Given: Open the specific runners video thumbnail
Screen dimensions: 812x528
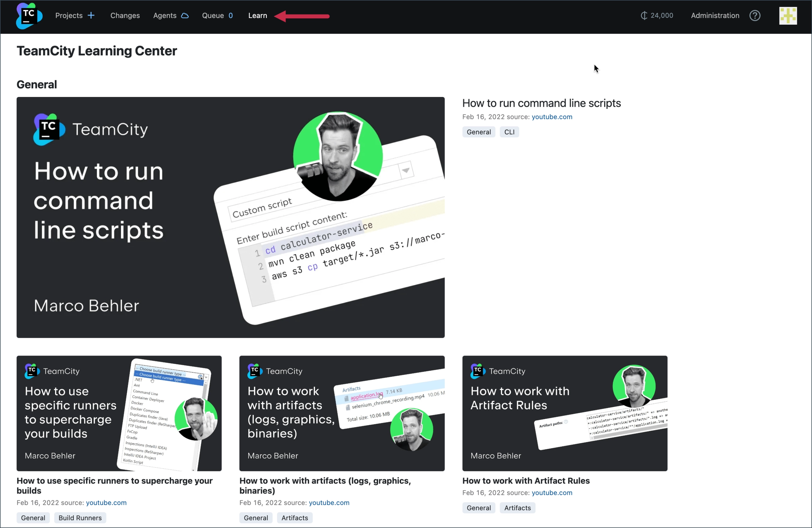Looking at the screenshot, I should pyautogui.click(x=119, y=413).
